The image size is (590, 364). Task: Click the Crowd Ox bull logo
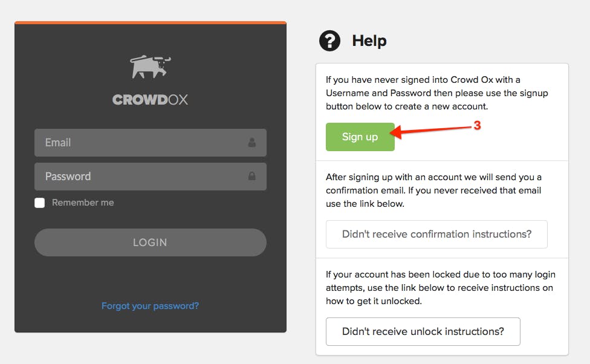pos(150,67)
